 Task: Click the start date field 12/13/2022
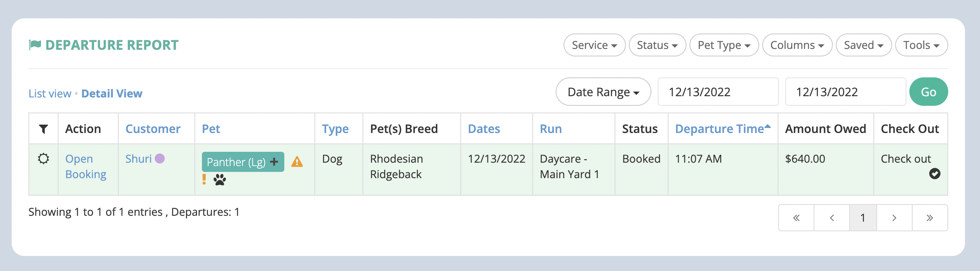718,92
